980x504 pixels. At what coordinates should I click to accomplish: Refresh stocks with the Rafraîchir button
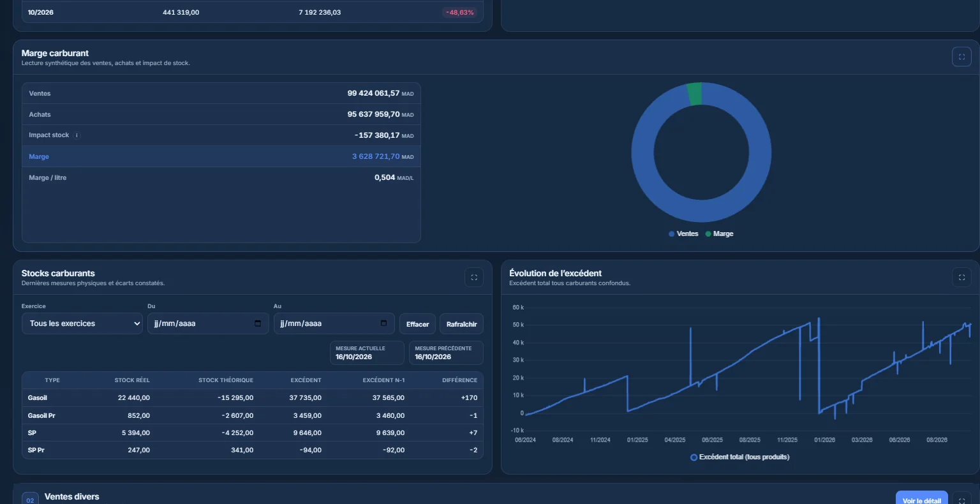point(461,324)
